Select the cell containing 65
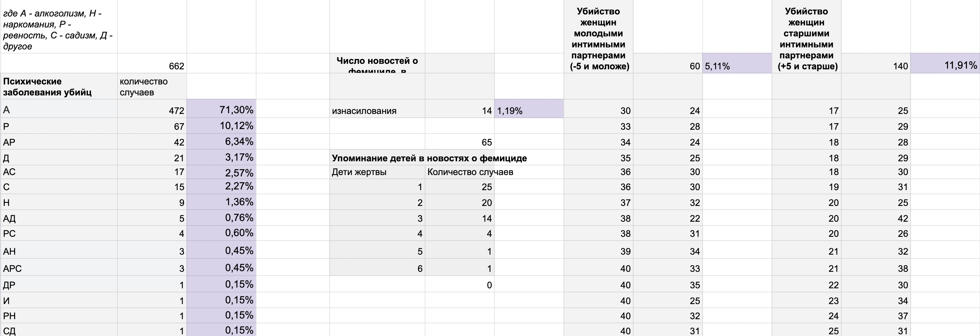Image resolution: width=980 pixels, height=336 pixels. coord(459,142)
